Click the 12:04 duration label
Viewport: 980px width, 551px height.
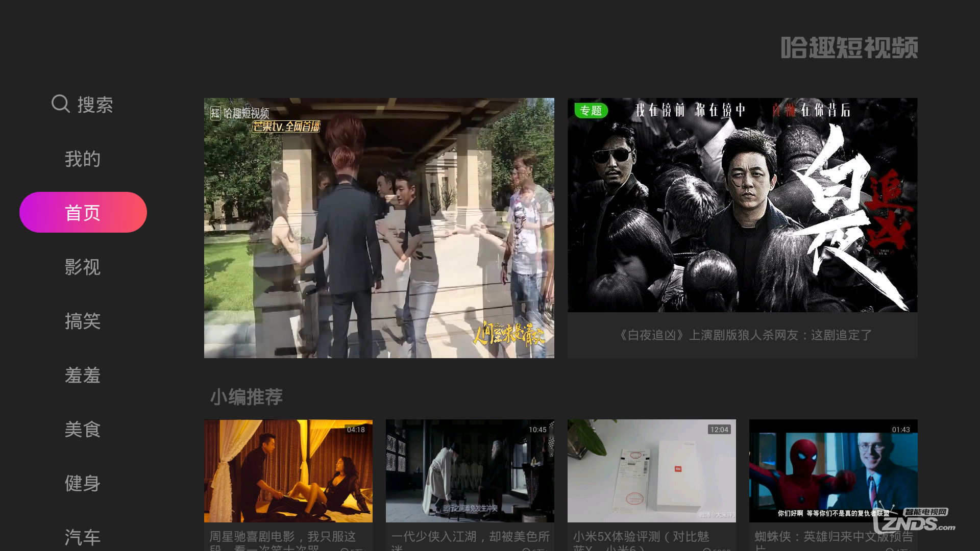[719, 430]
